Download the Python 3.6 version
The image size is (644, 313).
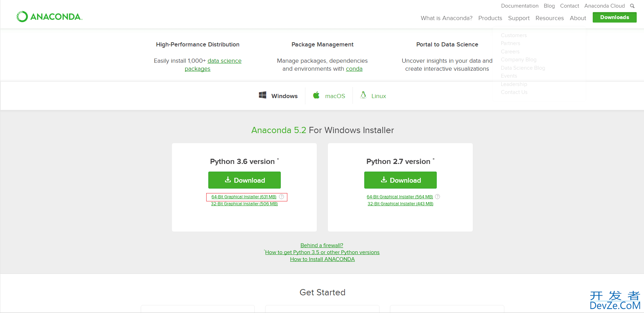(244, 180)
